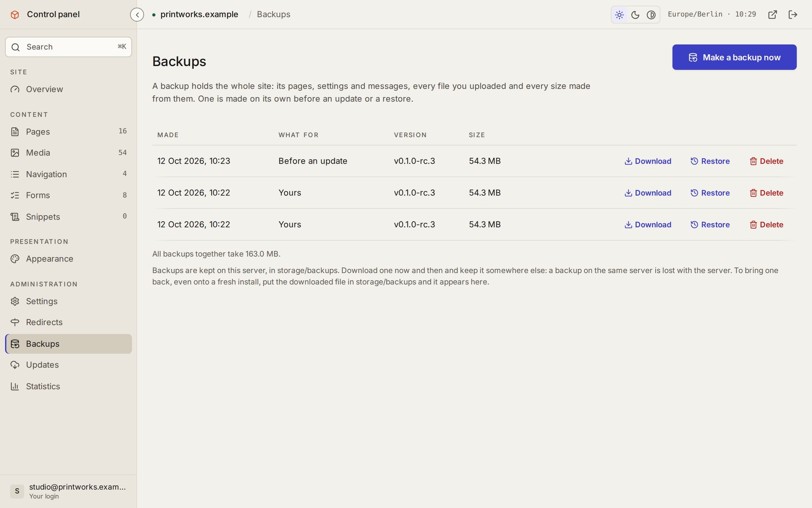The width and height of the screenshot is (812, 508).
Task: Select the auto contrast theme icon
Action: (x=651, y=15)
